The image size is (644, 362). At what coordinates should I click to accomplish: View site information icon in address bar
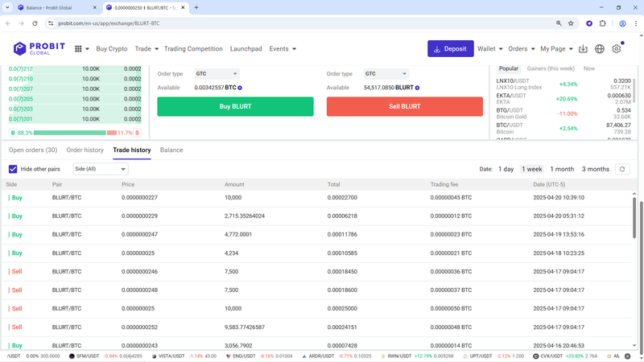tap(51, 23)
